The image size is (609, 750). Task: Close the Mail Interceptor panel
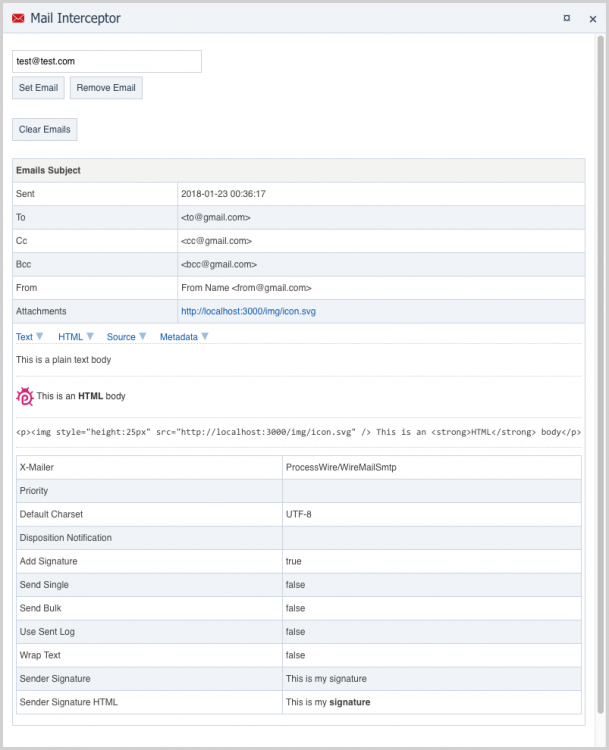pyautogui.click(x=592, y=18)
